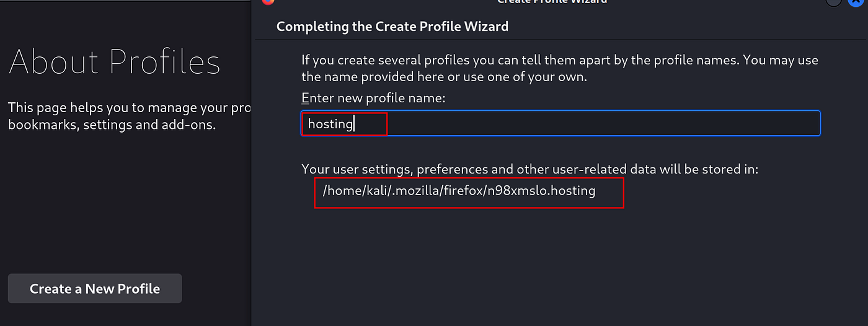The width and height of the screenshot is (868, 326).
Task: Click the 'This page helps you to manage' text
Action: (x=129, y=108)
